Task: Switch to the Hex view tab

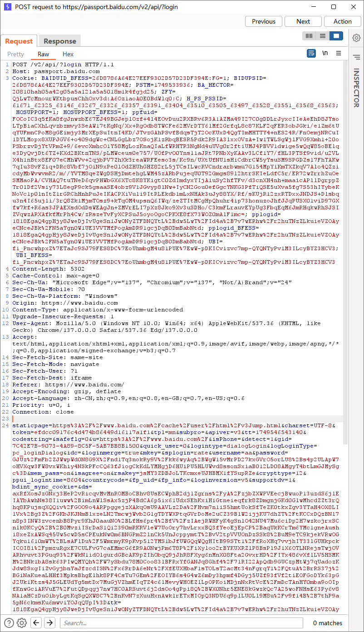Action: tap(68, 54)
